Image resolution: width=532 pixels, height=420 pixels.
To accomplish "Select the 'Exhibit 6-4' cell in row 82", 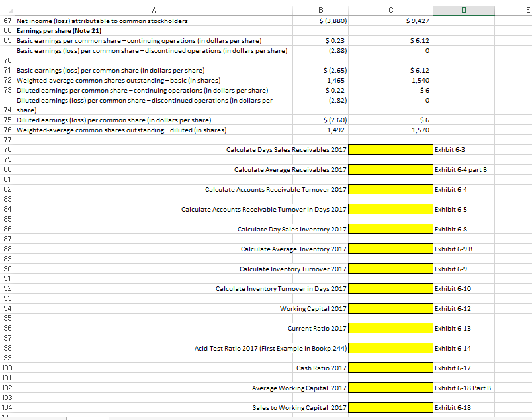I will (x=463, y=189).
